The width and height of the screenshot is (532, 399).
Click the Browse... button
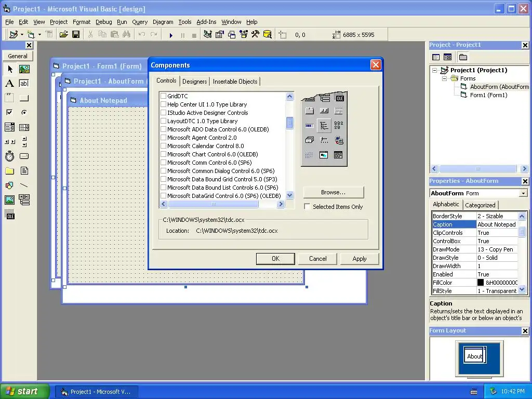[333, 192]
